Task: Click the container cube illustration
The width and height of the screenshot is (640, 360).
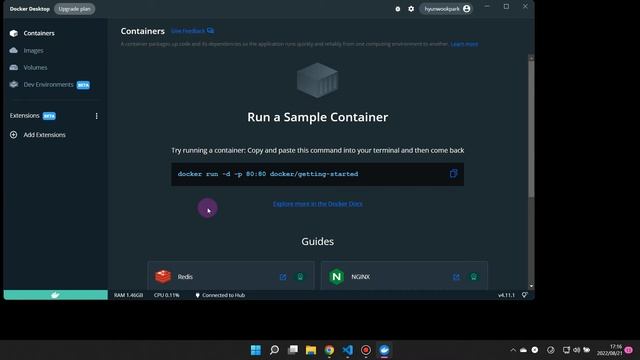Action: [x=318, y=80]
